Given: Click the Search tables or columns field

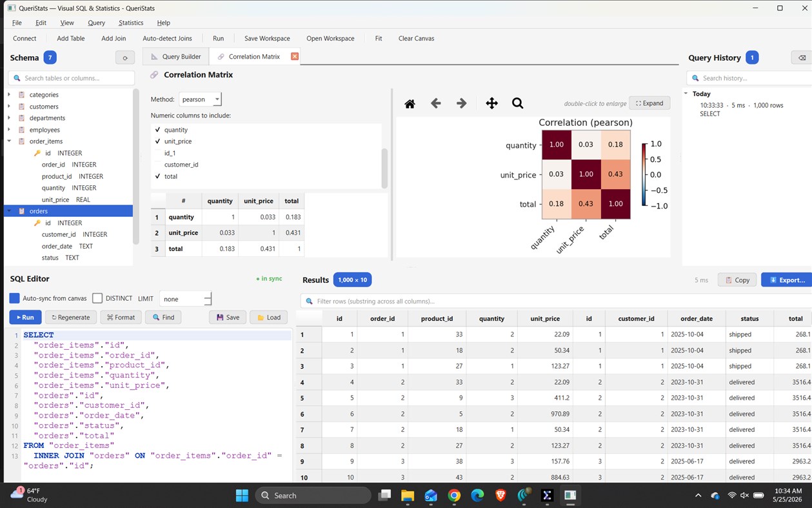Looking at the screenshot, I should click(72, 78).
